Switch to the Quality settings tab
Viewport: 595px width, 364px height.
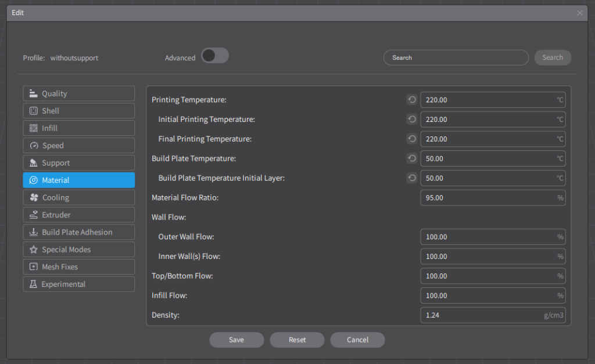(x=79, y=93)
